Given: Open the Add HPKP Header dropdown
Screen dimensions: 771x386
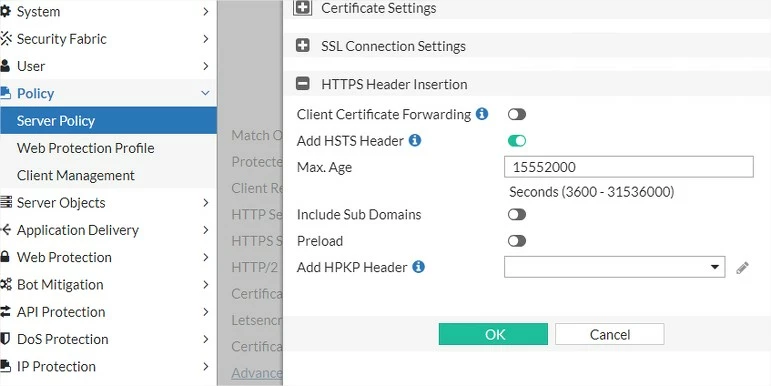Looking at the screenshot, I should point(614,267).
